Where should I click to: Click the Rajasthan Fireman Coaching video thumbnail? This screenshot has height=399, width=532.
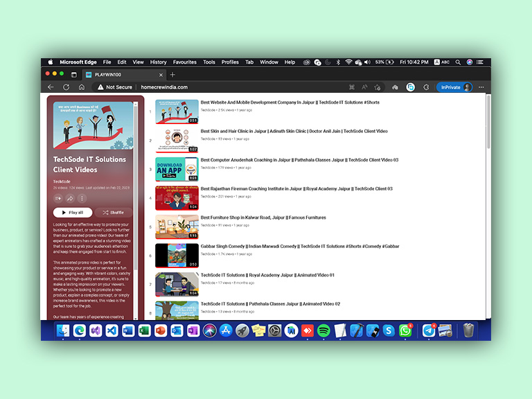(177, 198)
